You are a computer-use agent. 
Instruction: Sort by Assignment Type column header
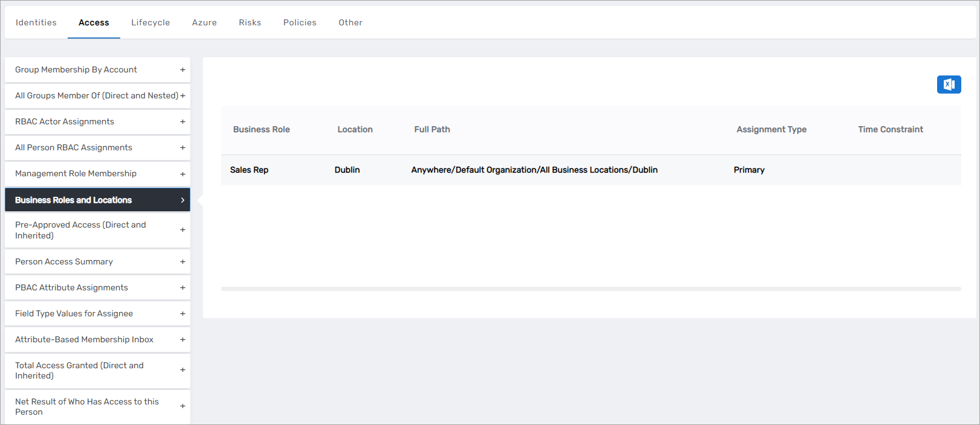click(x=771, y=130)
